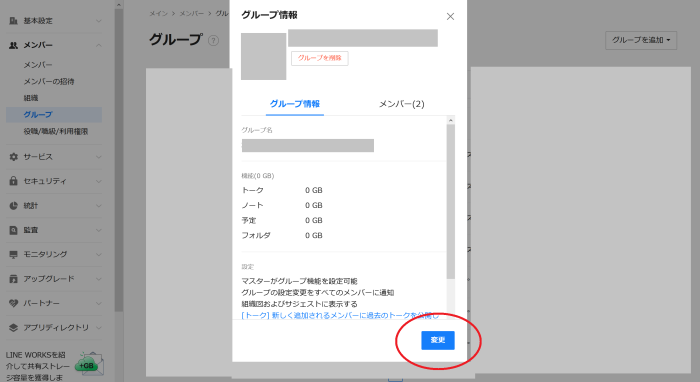The width and height of the screenshot is (700, 382).
Task: Click the help question mark beside グループ
Action: pyautogui.click(x=213, y=41)
